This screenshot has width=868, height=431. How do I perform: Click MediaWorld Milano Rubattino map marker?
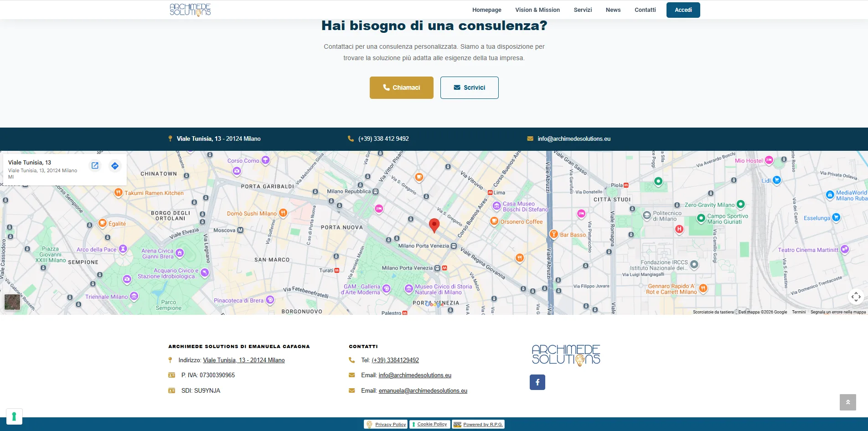pos(830,195)
